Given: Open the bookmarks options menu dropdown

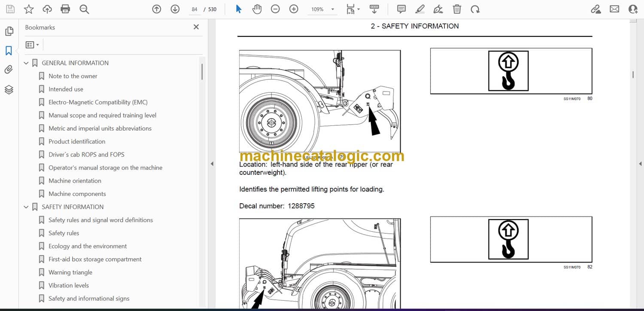Looking at the screenshot, I should pos(32,45).
